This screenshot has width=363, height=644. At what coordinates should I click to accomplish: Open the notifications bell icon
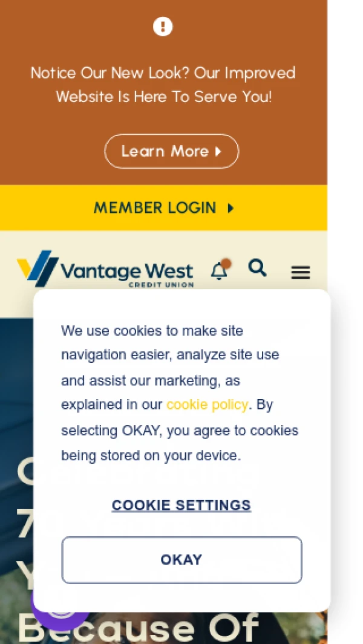[x=219, y=272]
